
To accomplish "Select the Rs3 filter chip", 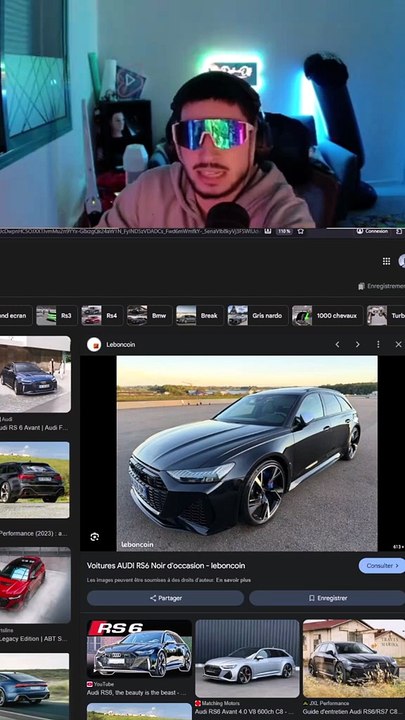I will click(56, 315).
